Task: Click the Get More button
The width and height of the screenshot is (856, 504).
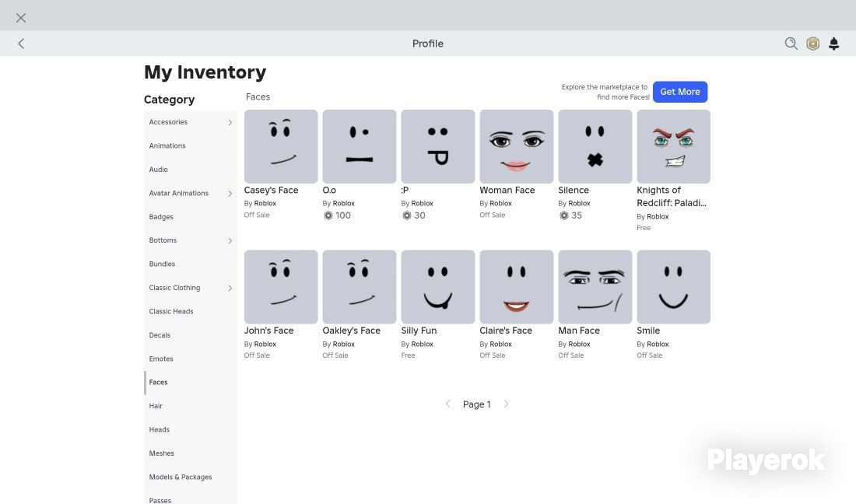Action: 679,92
